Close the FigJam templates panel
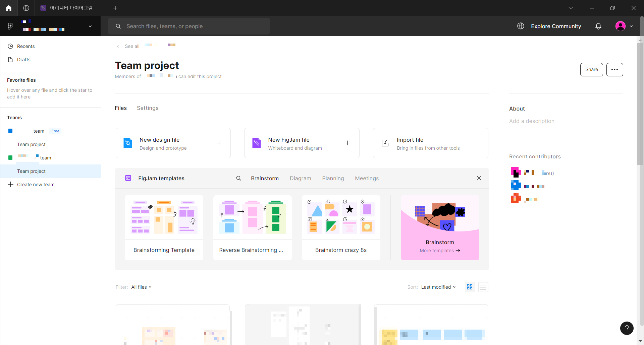Viewport: 644px width, 345px height. coord(479,178)
